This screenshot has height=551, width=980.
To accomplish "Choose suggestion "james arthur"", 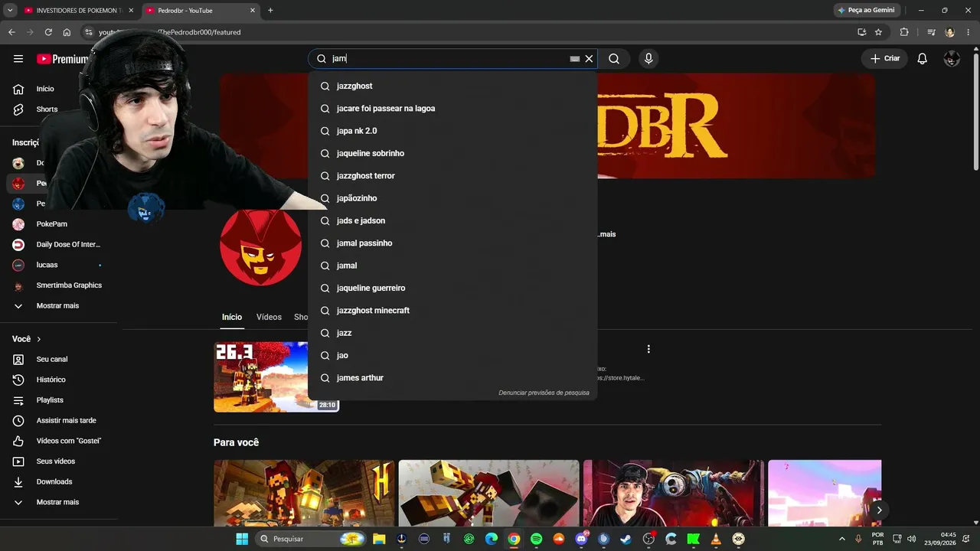I will pos(452,378).
